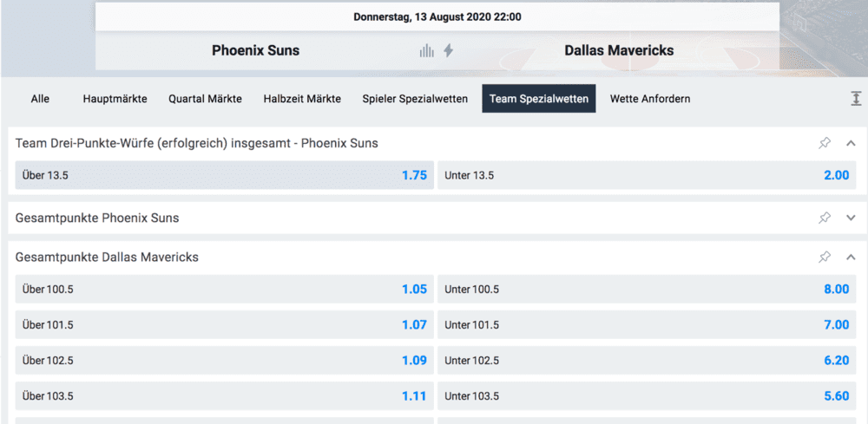Bet on Über 13.5 at 1.75
868x424 pixels.
point(225,175)
